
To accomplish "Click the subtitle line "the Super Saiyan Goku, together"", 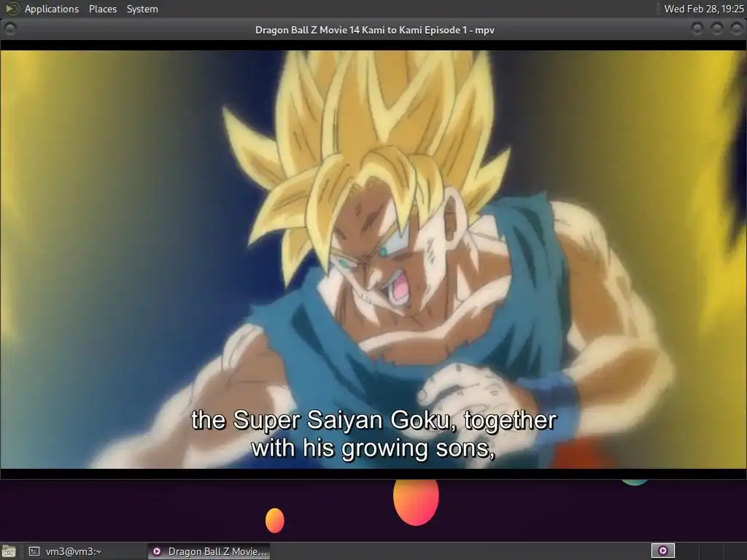I will 373,421.
